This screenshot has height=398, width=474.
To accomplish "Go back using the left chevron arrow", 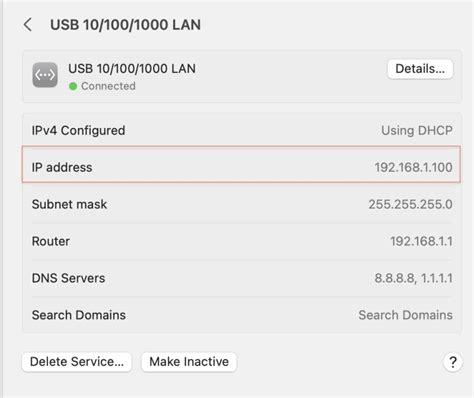I will click(x=28, y=25).
